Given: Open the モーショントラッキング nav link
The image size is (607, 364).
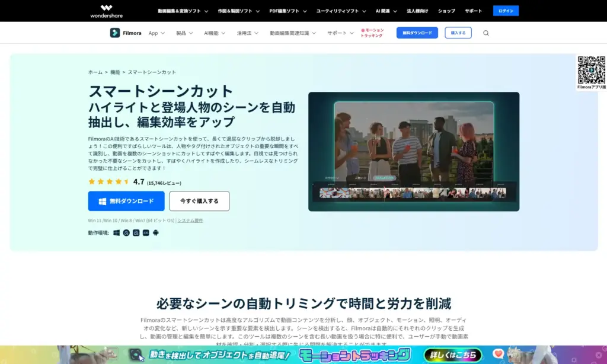Looking at the screenshot, I should click(x=372, y=33).
